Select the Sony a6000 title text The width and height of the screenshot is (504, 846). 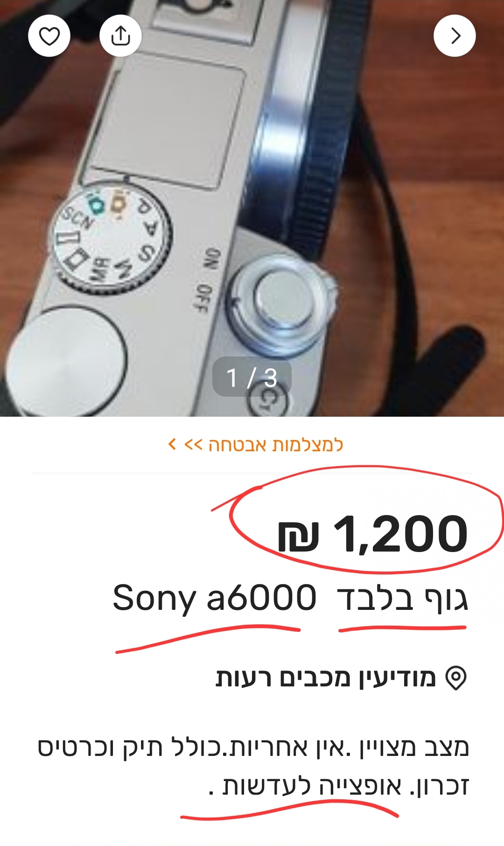(215, 598)
